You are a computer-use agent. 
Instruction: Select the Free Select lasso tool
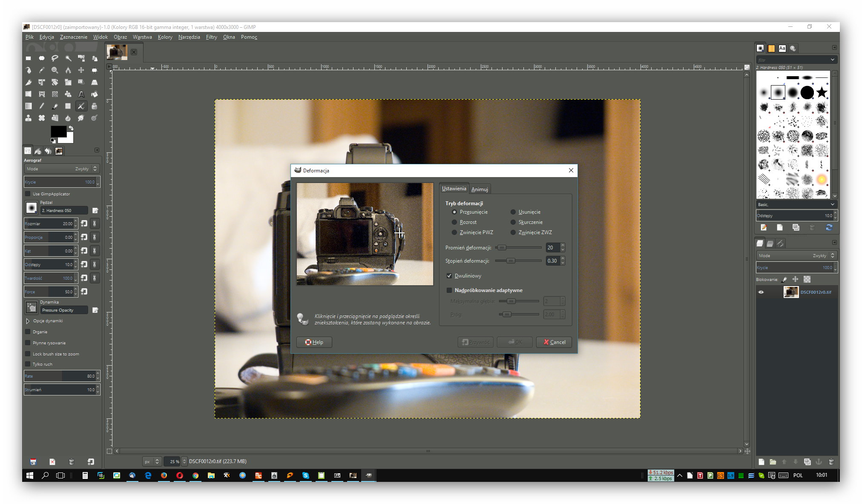click(x=55, y=58)
